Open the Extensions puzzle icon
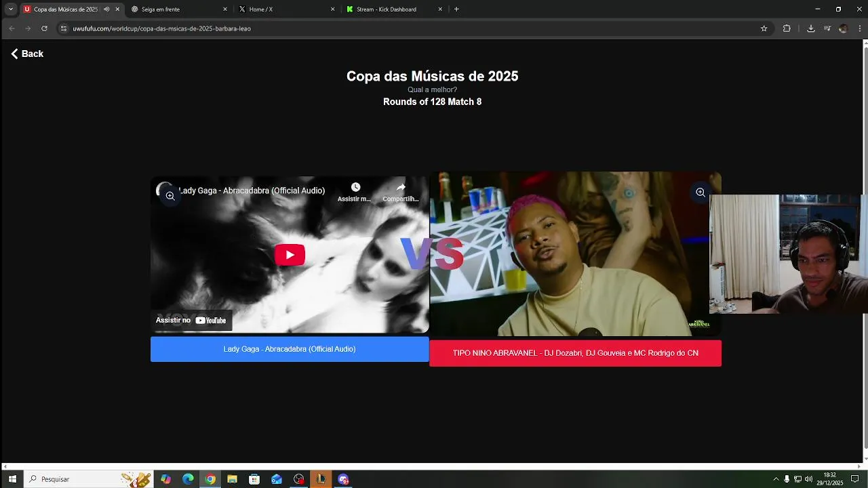The image size is (868, 488). [787, 28]
